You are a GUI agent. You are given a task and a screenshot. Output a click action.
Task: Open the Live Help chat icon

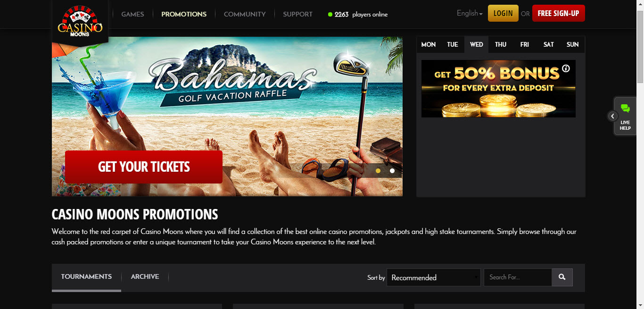pyautogui.click(x=625, y=117)
